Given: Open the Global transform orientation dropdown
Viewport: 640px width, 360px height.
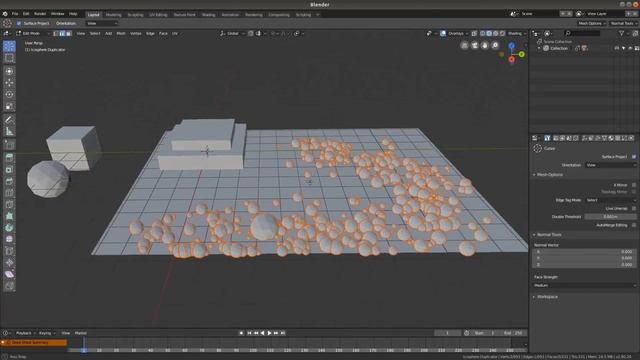Looking at the screenshot, I should click(x=232, y=33).
